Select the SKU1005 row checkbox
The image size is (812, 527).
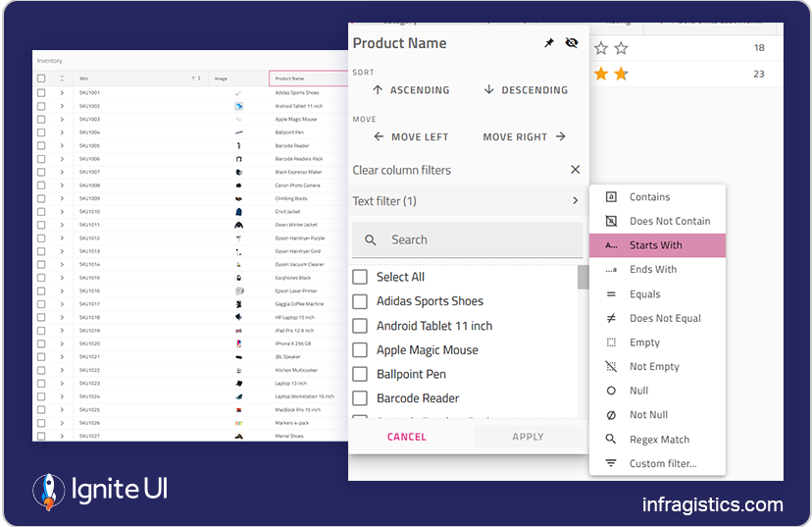point(41,145)
